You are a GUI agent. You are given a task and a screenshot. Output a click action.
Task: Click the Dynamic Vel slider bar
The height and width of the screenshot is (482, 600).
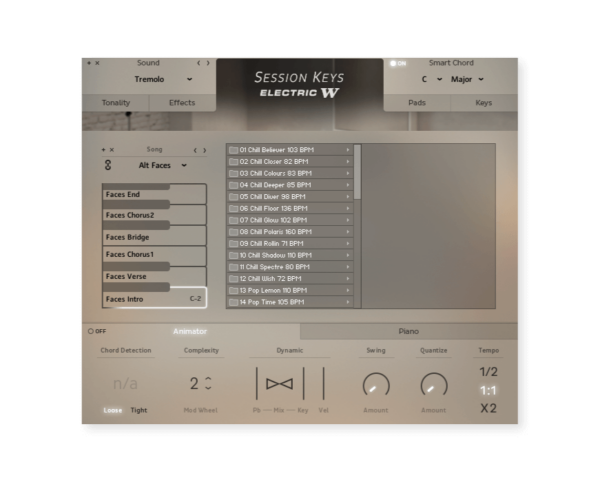pyautogui.click(x=324, y=383)
